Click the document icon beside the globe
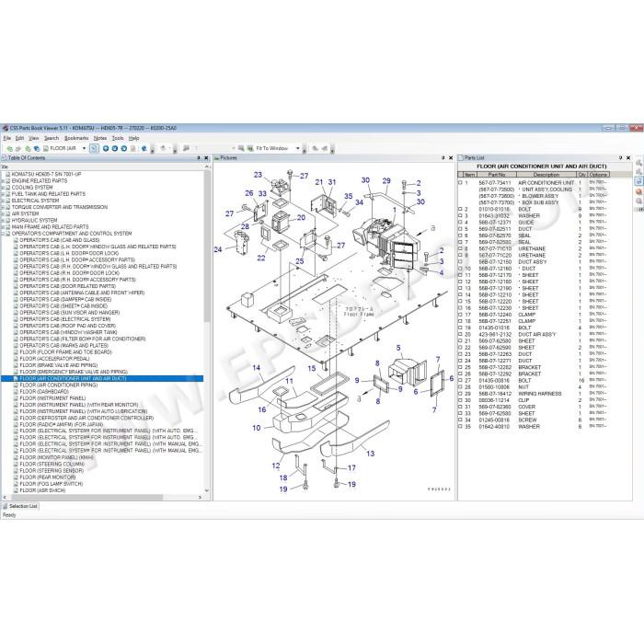Viewport: 644px width, 644px height. tap(133, 148)
